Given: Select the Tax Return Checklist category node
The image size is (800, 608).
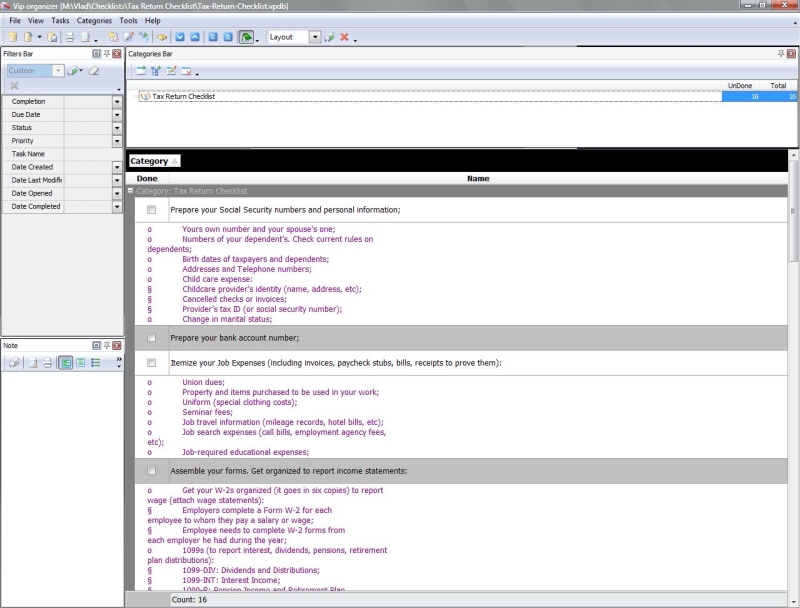Looking at the screenshot, I should click(x=182, y=97).
